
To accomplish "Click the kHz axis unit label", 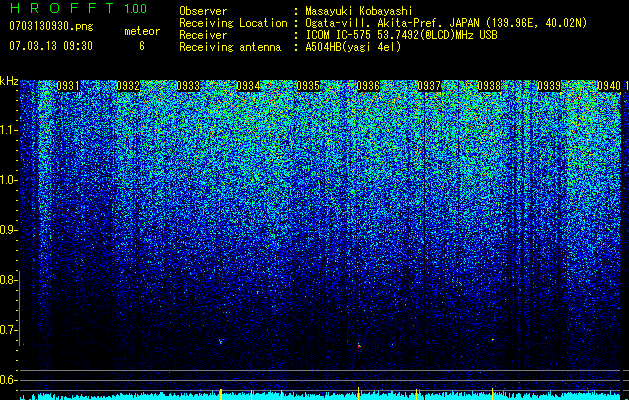I will click(x=9, y=81).
